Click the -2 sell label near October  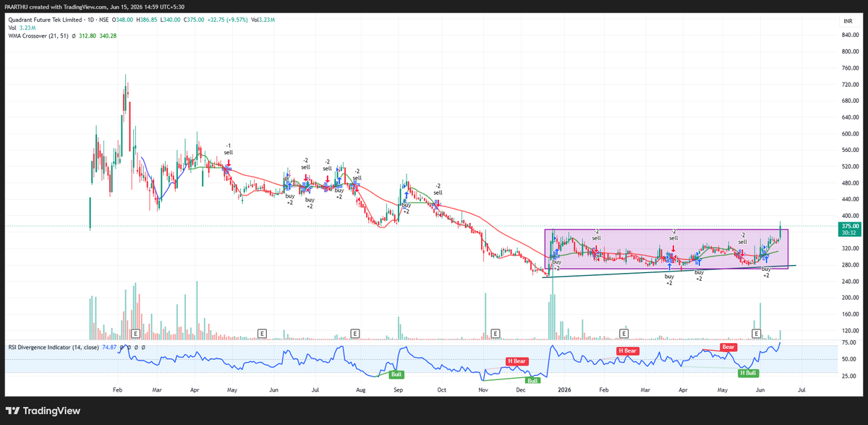(438, 189)
